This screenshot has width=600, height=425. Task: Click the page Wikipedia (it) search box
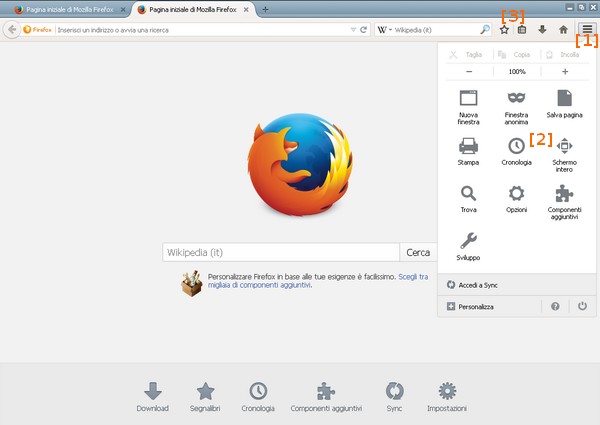click(281, 252)
